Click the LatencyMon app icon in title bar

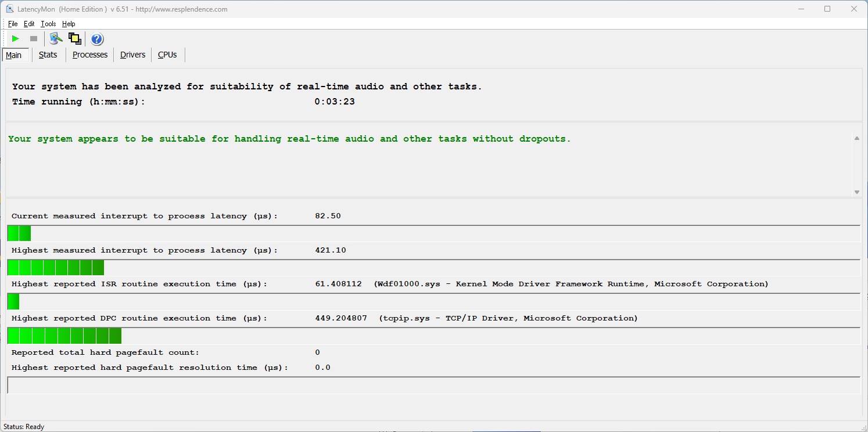[x=10, y=9]
